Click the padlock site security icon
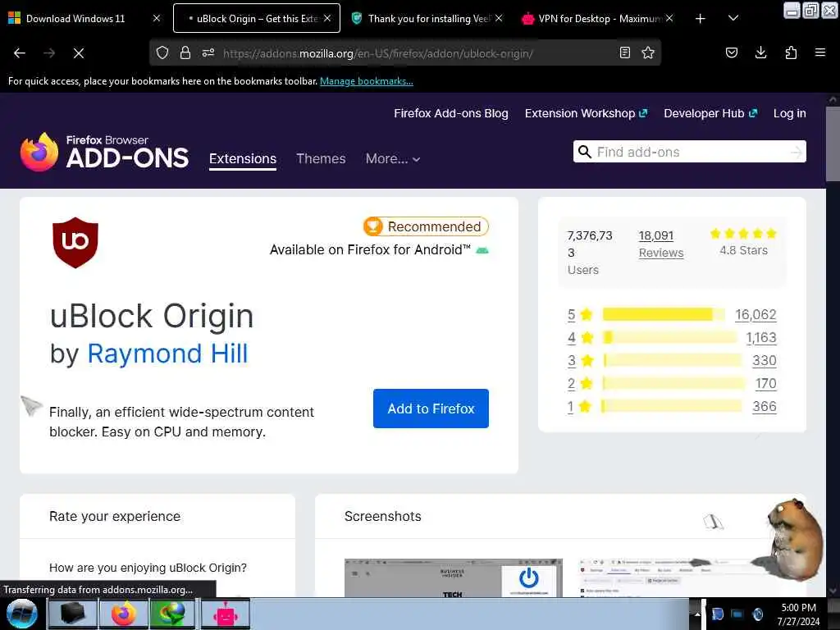 click(x=185, y=52)
